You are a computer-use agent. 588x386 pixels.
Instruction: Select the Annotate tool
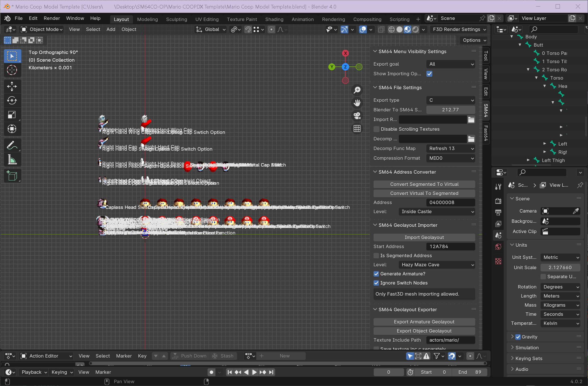[x=12, y=146]
